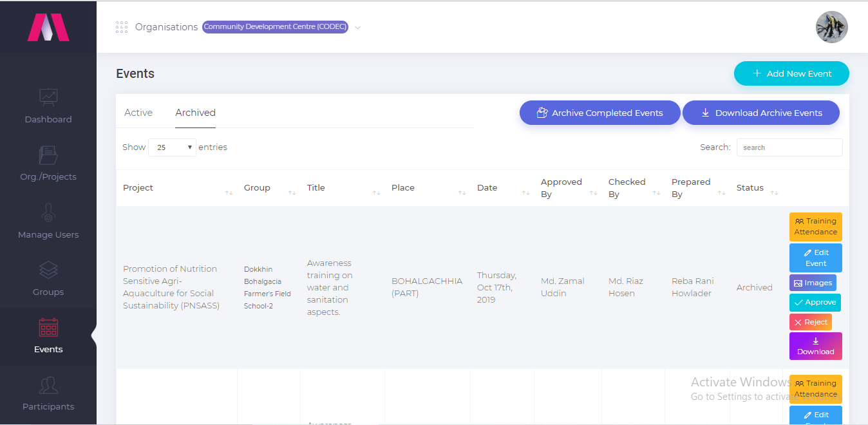Open the Dashboard sidebar icon
Screen dimensions: 868x425
point(48,97)
